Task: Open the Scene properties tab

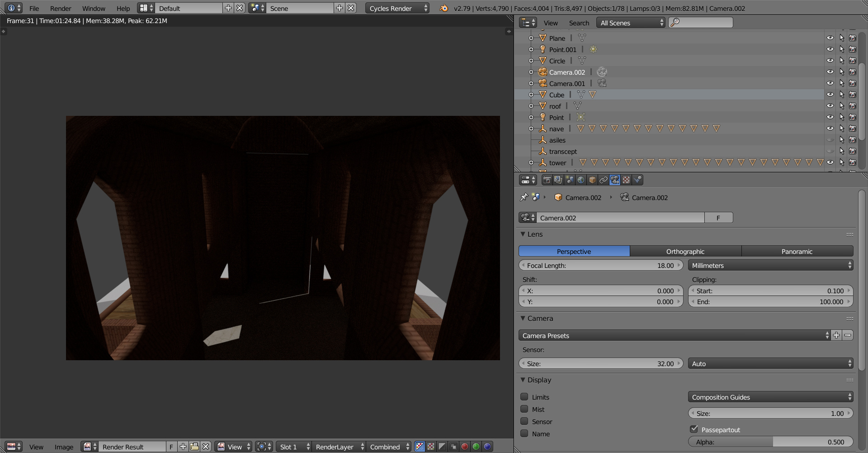Action: pyautogui.click(x=570, y=180)
